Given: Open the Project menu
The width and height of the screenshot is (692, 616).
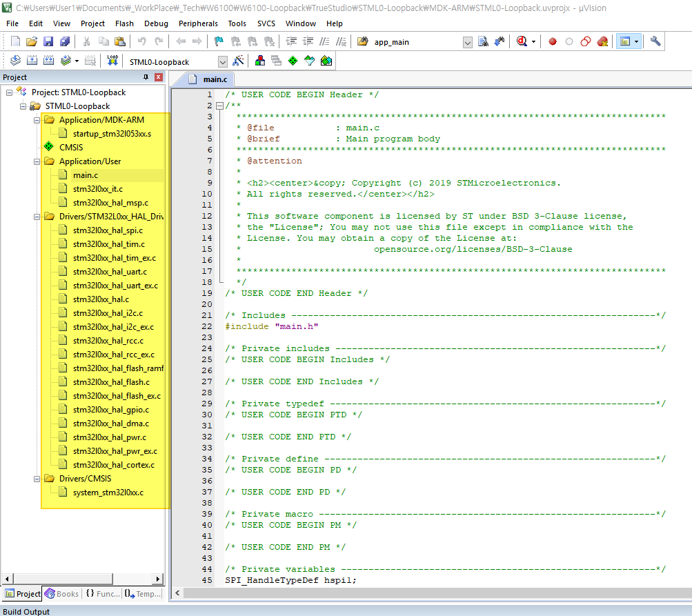Looking at the screenshot, I should (92, 23).
